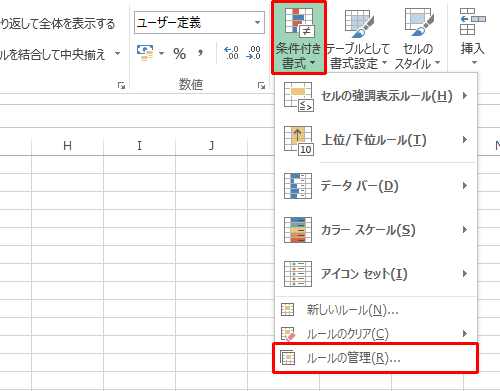Click the セルの強調表示ルール icon

tap(299, 97)
